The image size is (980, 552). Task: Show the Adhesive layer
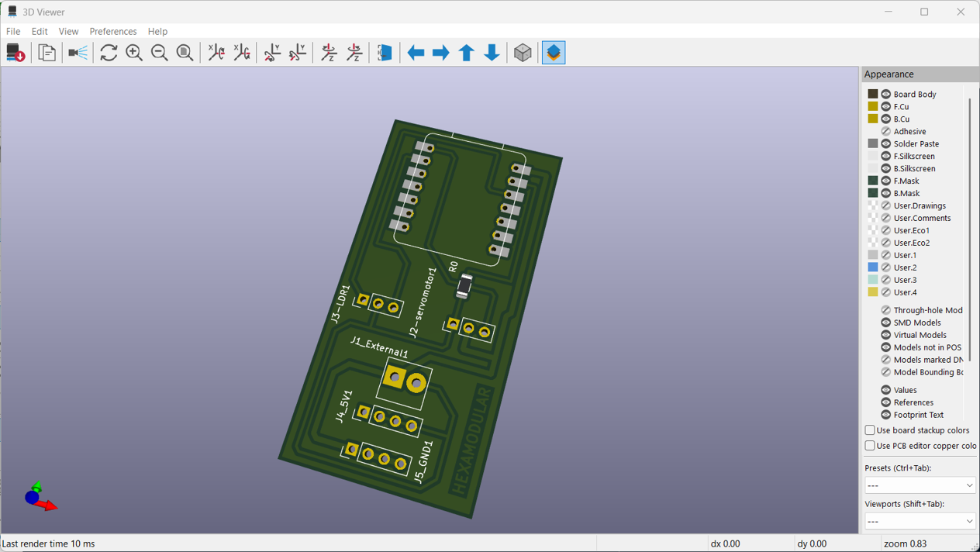[886, 131]
